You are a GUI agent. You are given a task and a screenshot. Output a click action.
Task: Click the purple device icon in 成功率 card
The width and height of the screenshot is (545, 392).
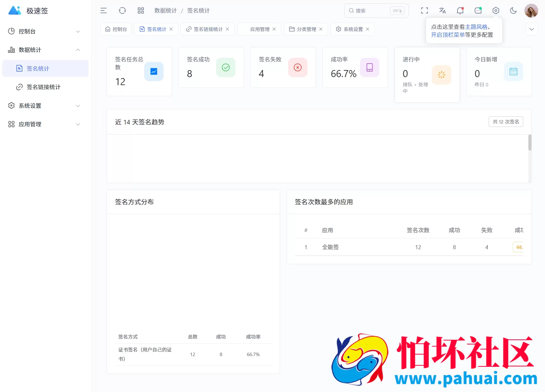coord(369,67)
